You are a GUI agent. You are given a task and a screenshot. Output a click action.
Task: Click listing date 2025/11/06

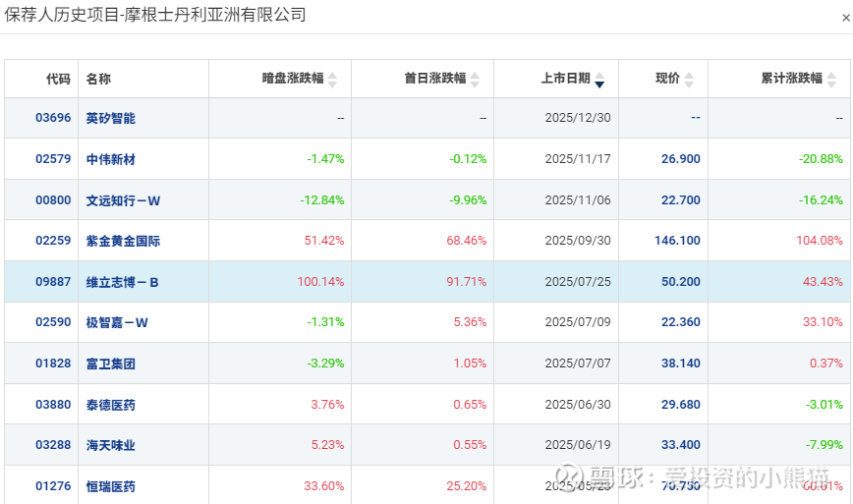[578, 200]
